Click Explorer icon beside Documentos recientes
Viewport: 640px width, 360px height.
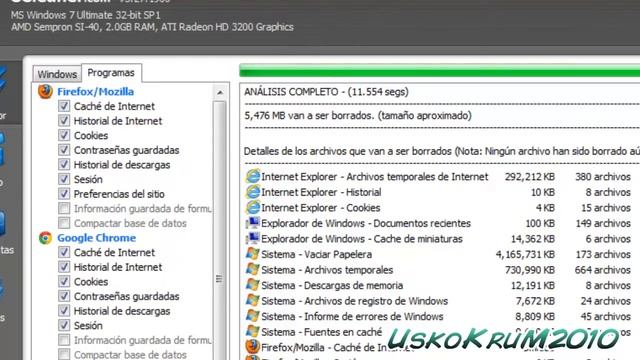tap(253, 223)
